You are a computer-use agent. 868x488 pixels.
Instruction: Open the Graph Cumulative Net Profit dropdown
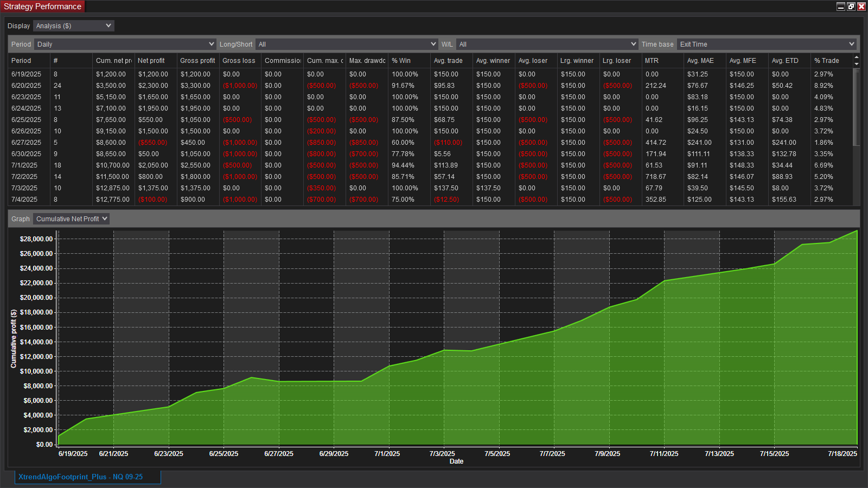tap(71, 219)
